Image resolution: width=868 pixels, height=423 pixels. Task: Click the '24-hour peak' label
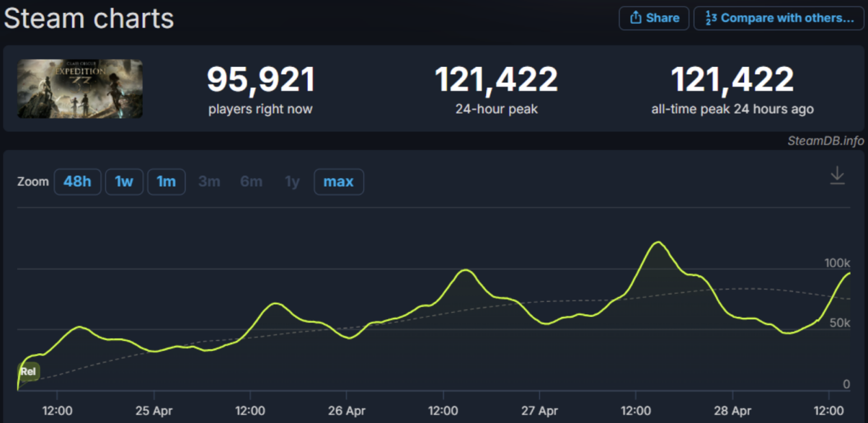(496, 110)
